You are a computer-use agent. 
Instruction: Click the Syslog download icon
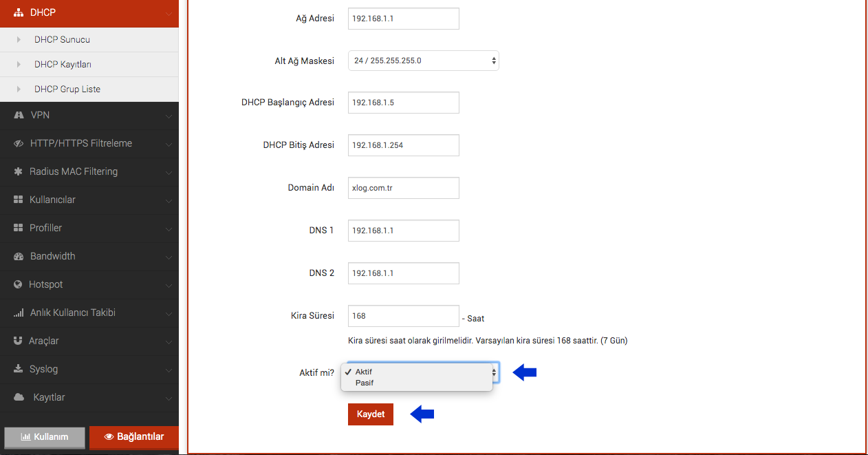click(x=18, y=369)
